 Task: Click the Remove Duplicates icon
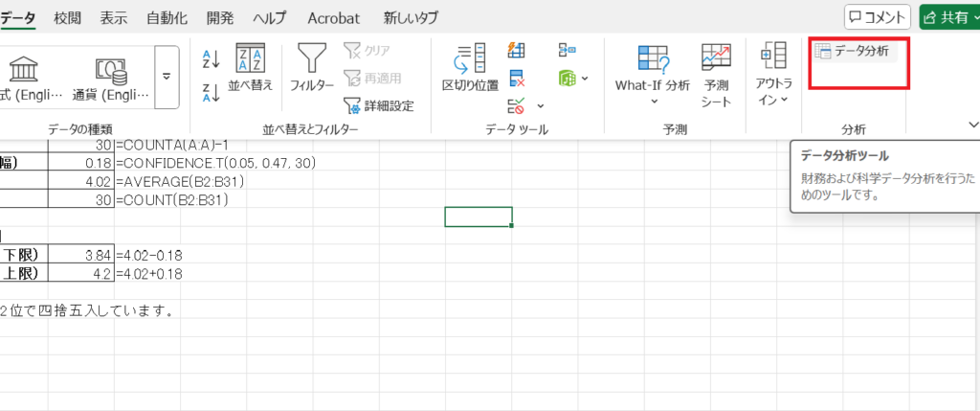click(x=517, y=79)
